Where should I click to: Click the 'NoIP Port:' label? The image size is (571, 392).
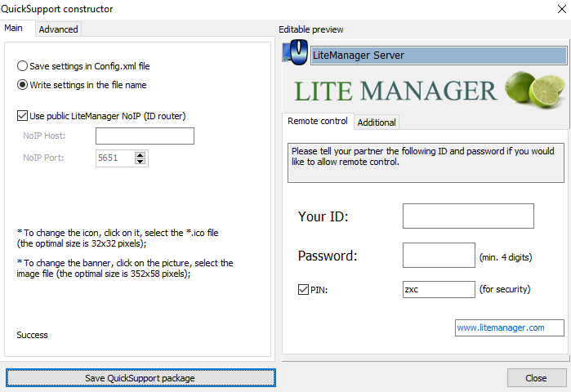(x=43, y=158)
